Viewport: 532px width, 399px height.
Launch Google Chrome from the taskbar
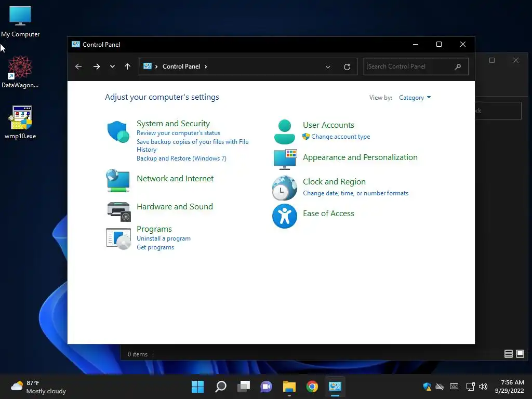(312, 387)
